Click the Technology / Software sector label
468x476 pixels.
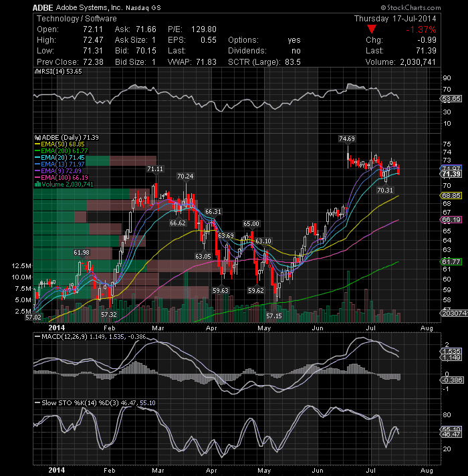point(76,19)
